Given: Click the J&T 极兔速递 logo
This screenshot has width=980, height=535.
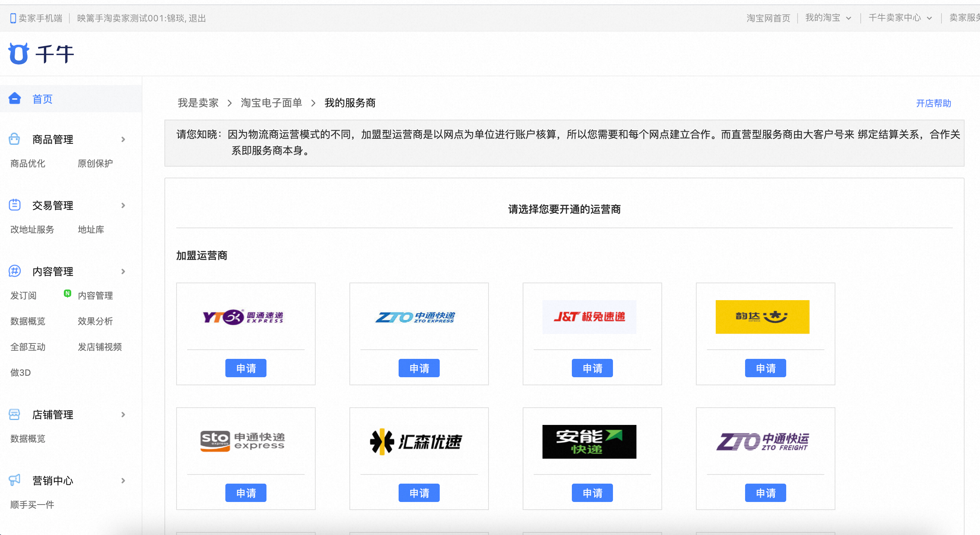Looking at the screenshot, I should (x=589, y=317).
